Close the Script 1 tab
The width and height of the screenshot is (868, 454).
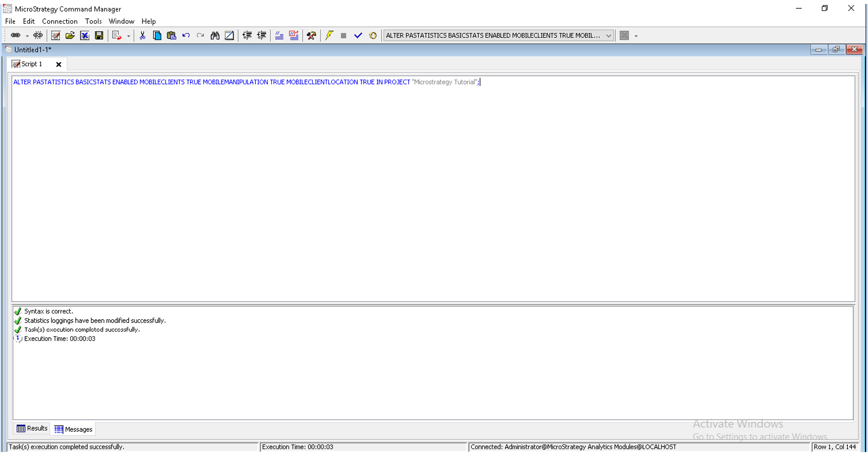click(58, 64)
